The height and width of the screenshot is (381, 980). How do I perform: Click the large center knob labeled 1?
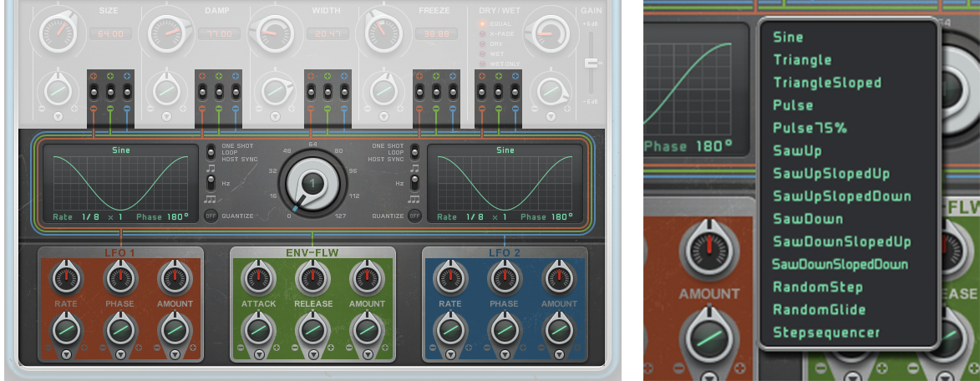[x=311, y=184]
